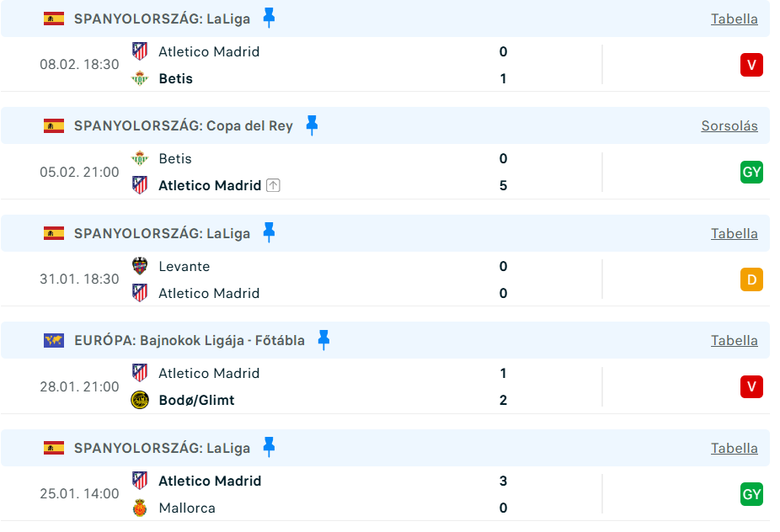Screen dimensions: 780x532
Task: Click the Mallorca team crest
Action: tap(140, 508)
